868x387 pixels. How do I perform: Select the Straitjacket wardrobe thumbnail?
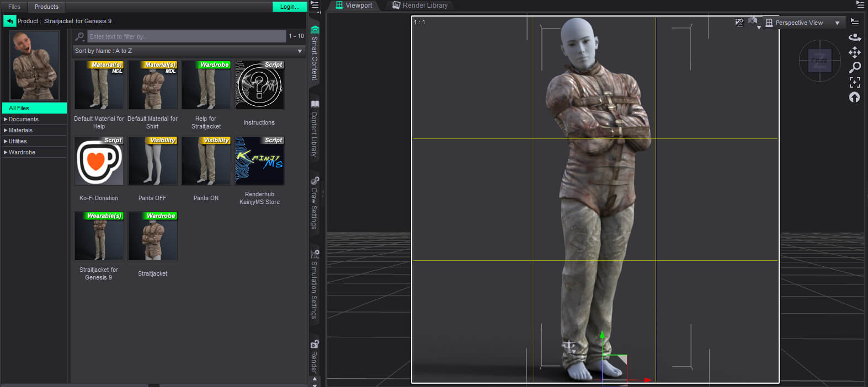point(153,236)
